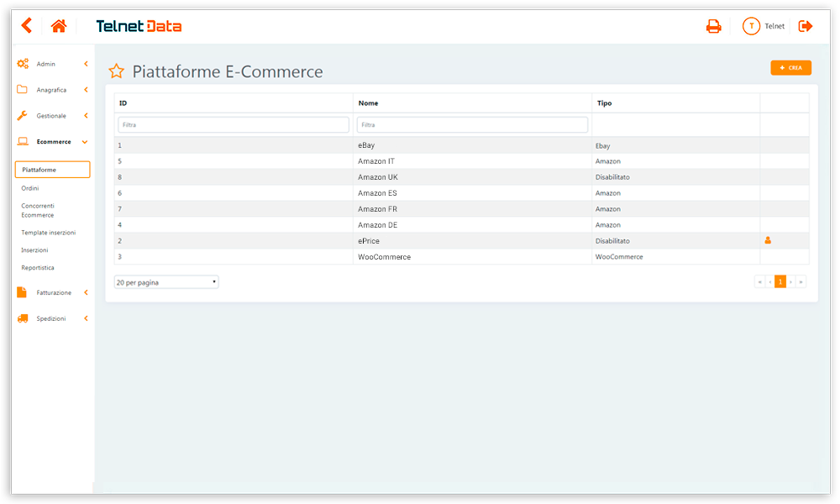Click the orange CREA button
The width and height of the screenshot is (840, 504).
(790, 67)
